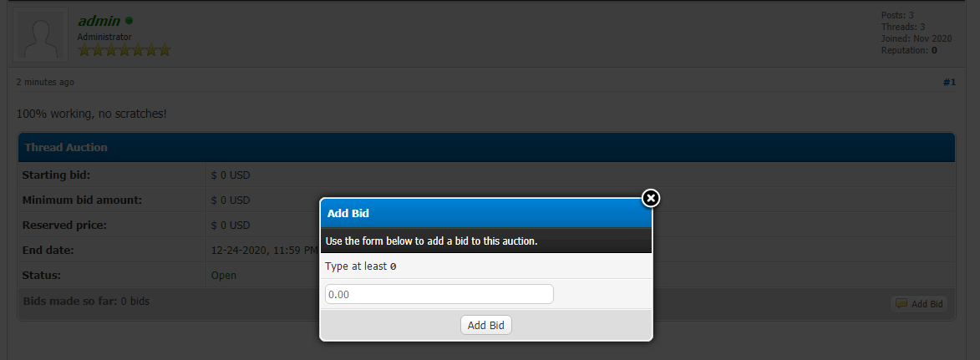Click the bid amount input field
This screenshot has height=360, width=980.
pos(439,294)
